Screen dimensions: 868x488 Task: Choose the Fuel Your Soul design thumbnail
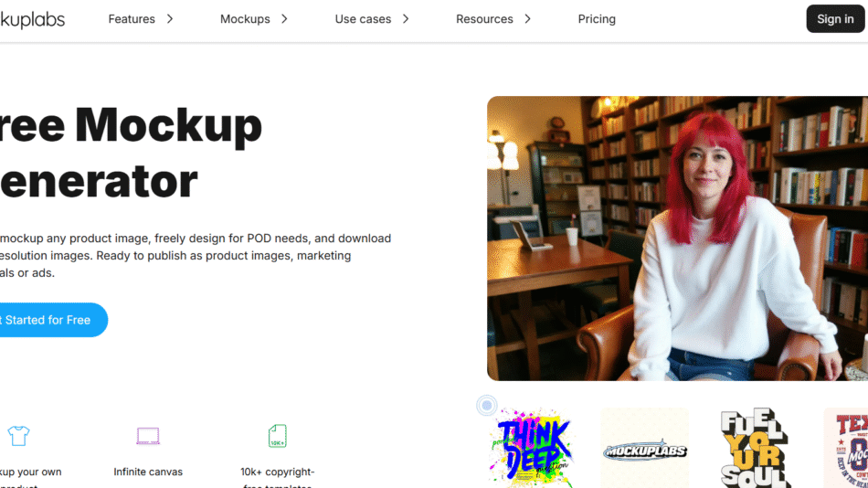tap(757, 448)
